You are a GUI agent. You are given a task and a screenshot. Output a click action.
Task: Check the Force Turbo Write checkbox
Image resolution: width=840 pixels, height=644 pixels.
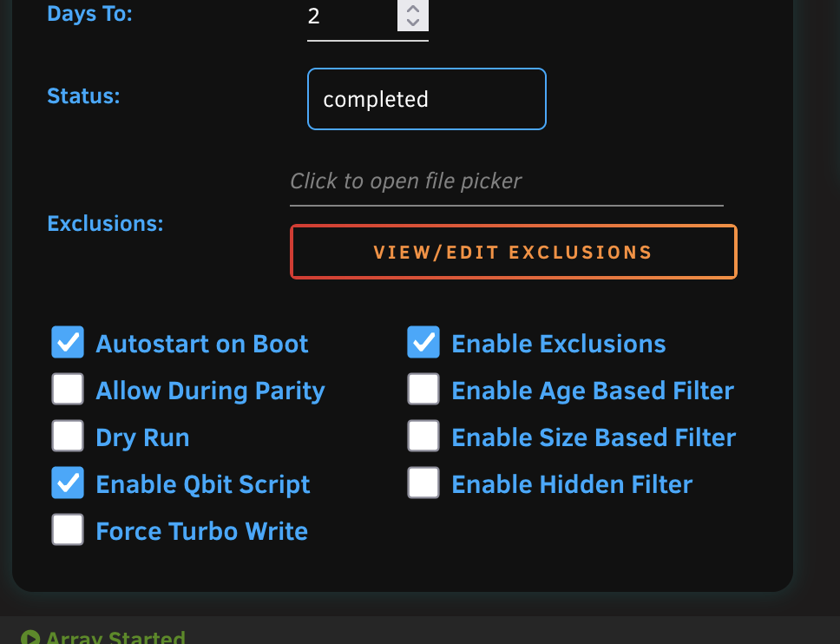[68, 529]
